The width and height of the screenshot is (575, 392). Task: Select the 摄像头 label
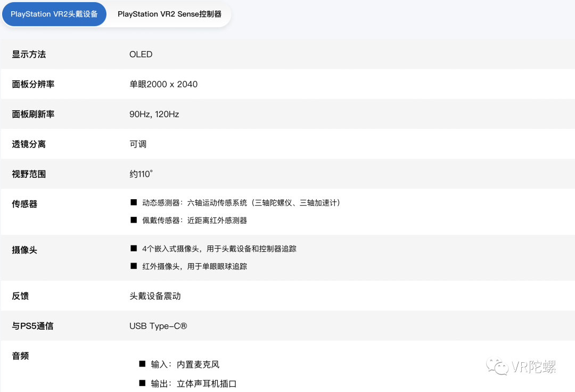coord(24,250)
